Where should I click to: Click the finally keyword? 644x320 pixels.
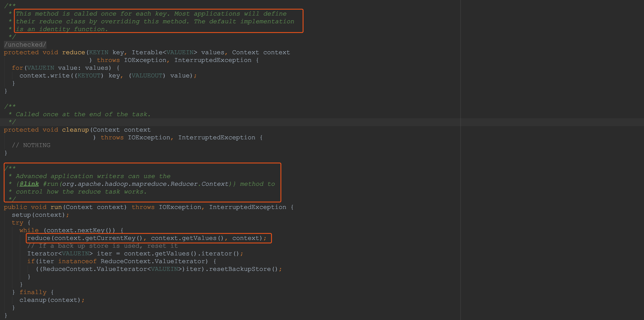(x=33, y=292)
